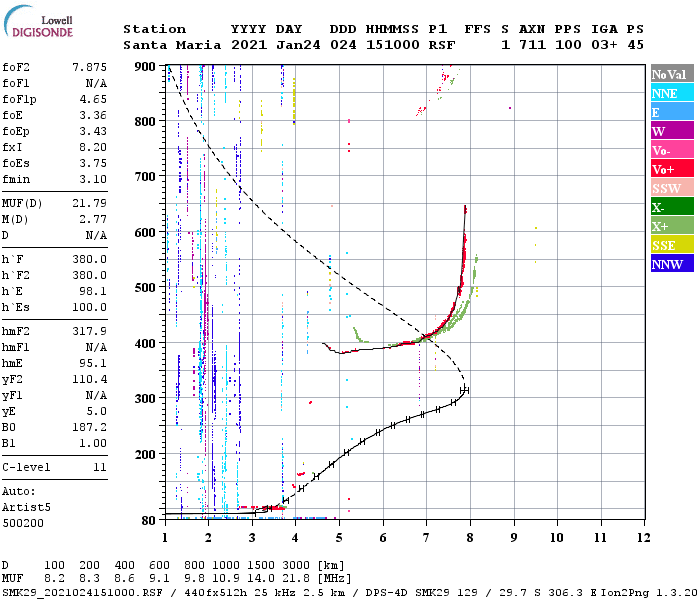Screen dimensions: 700x600
Task: Select the E blue legend swatch
Action: pyautogui.click(x=672, y=112)
